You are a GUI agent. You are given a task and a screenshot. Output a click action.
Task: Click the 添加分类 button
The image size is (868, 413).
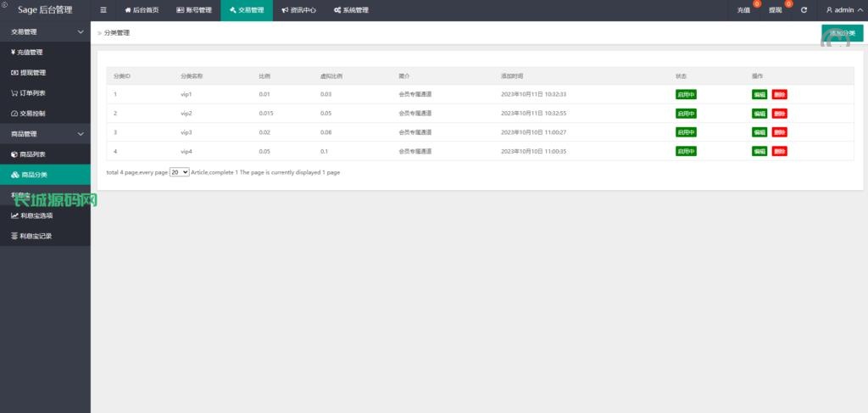pos(842,33)
